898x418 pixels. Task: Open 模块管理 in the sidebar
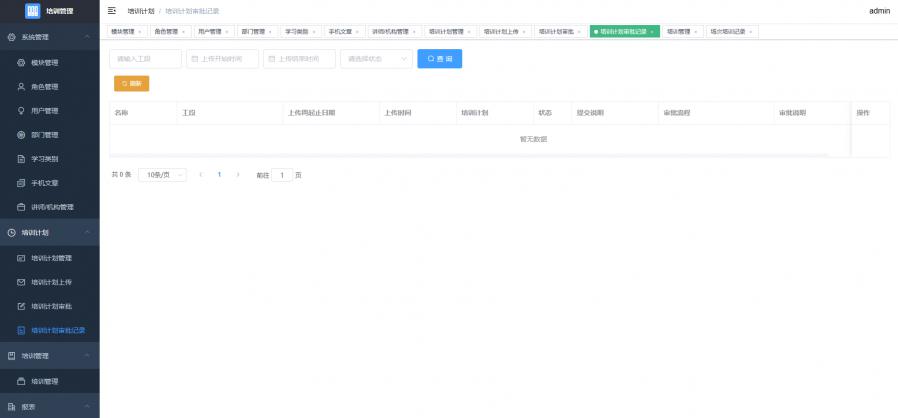click(x=45, y=62)
